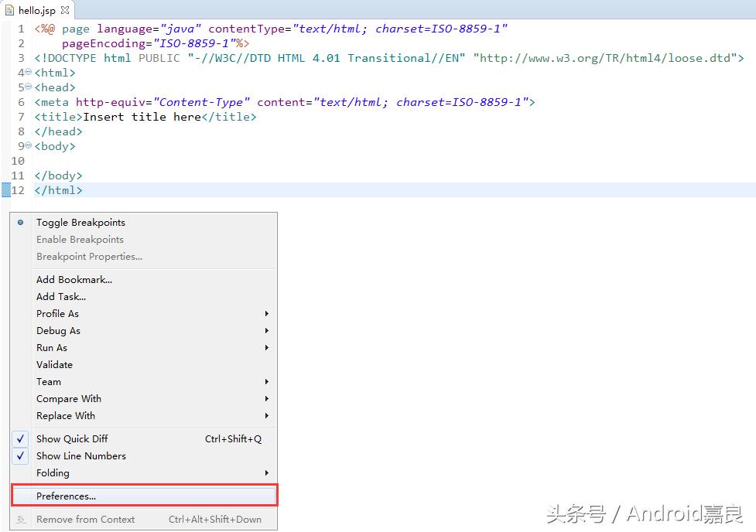Uncheck the Show Quick Diff checkmark
Viewport: 756px width, 532px height.
coord(19,438)
